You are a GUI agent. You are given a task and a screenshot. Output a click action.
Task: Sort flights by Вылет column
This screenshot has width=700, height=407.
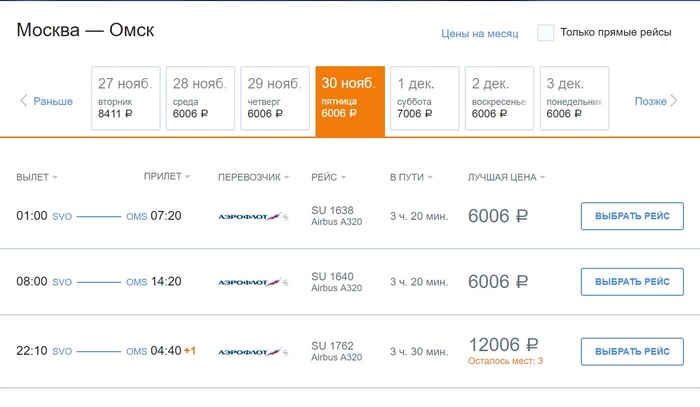[37, 177]
